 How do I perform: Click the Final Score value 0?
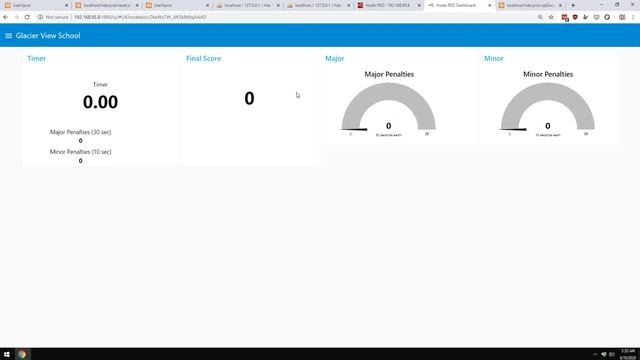[x=249, y=98]
